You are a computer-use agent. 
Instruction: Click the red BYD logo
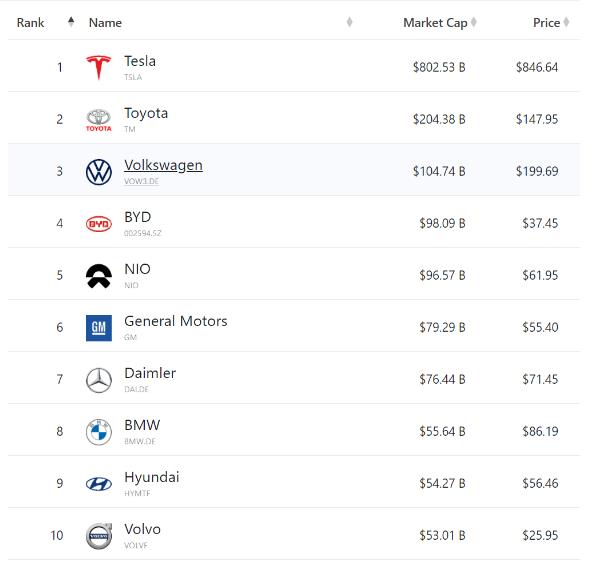coord(99,224)
